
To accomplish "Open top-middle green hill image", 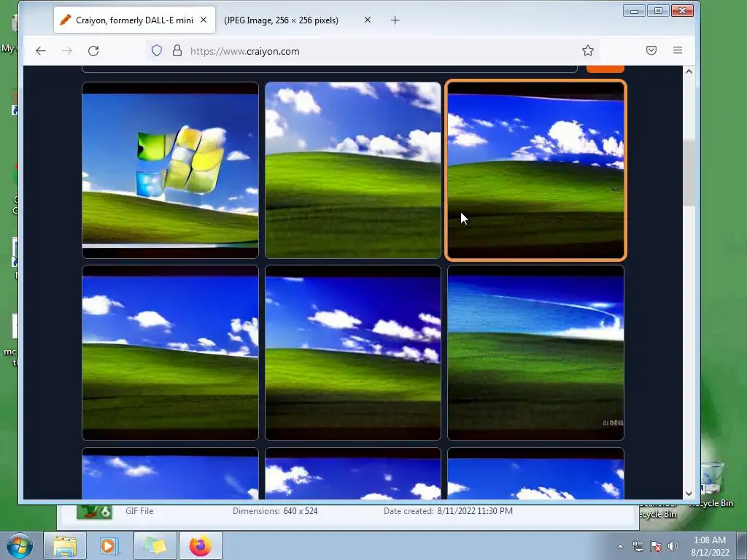I will pyautogui.click(x=353, y=170).
